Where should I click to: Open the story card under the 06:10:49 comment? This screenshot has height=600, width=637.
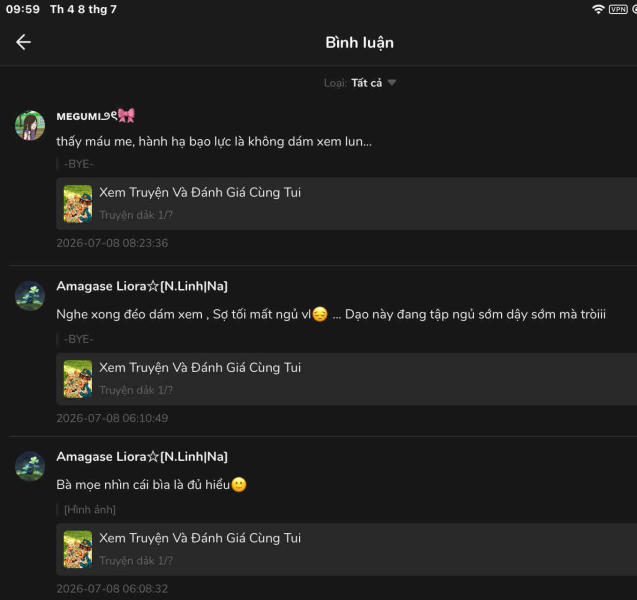347,379
